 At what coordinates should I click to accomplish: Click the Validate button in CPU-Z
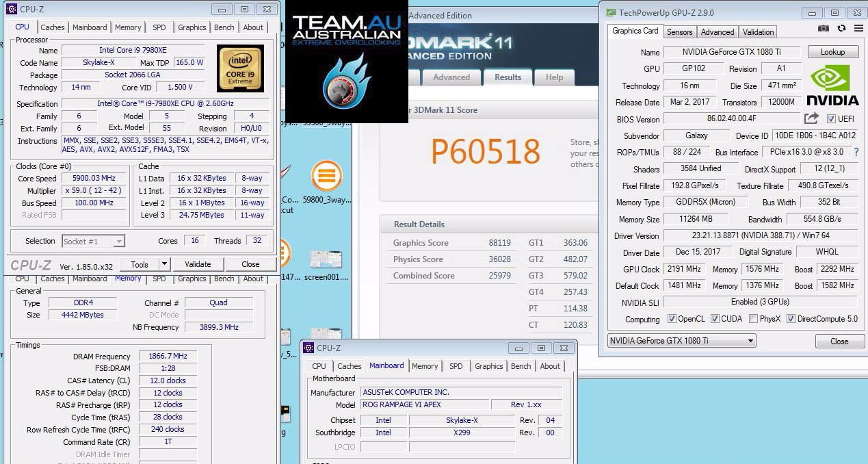coord(198,264)
